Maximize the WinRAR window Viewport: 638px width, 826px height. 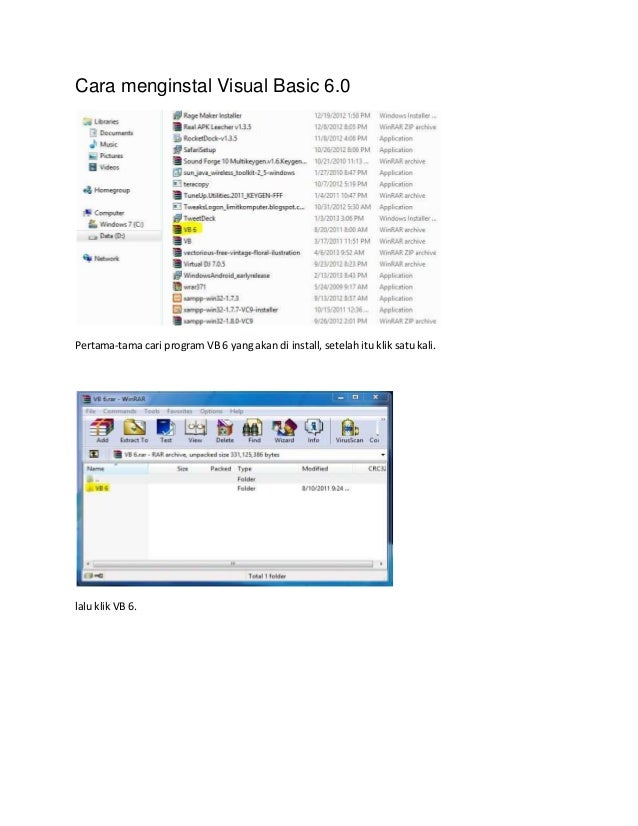click(x=356, y=397)
